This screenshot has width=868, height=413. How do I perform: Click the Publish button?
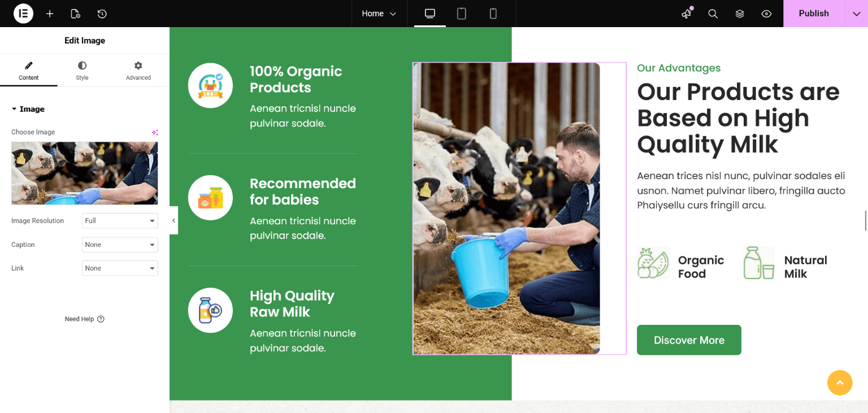tap(813, 14)
